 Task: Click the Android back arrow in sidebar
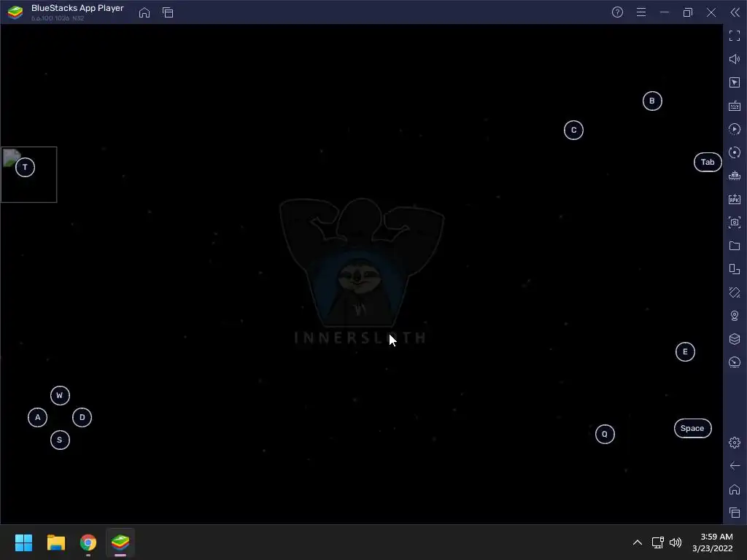[735, 466]
